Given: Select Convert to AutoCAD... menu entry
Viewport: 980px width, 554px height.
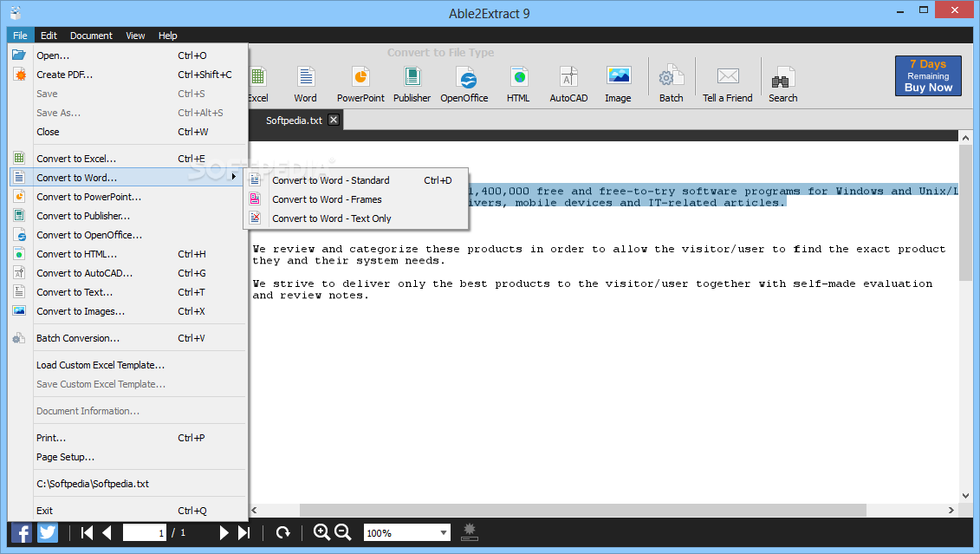Looking at the screenshot, I should (x=128, y=273).
